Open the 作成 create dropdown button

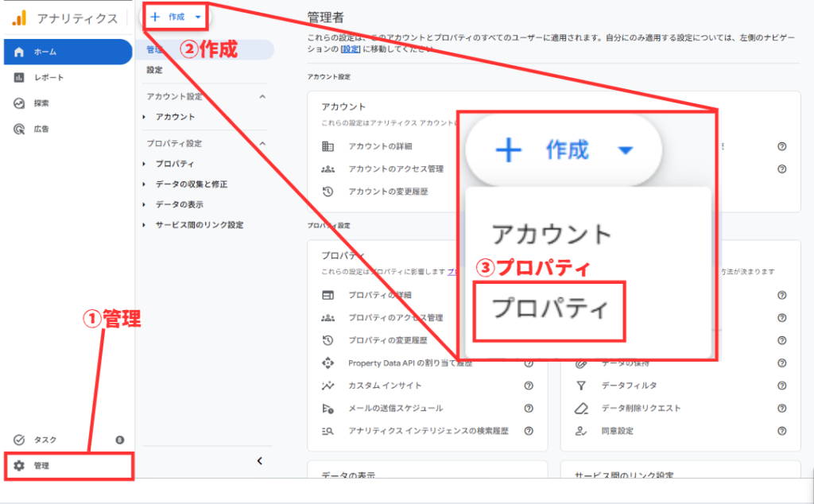click(175, 17)
